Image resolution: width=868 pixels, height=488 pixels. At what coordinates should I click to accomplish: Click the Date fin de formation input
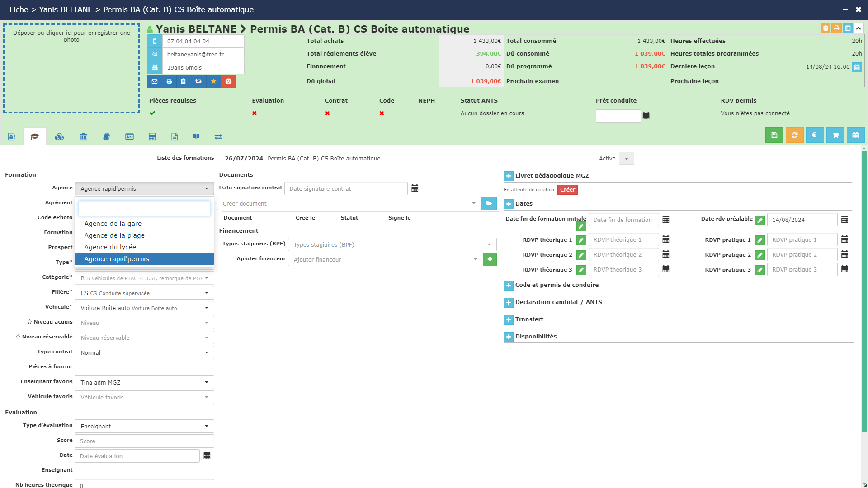[x=623, y=220]
